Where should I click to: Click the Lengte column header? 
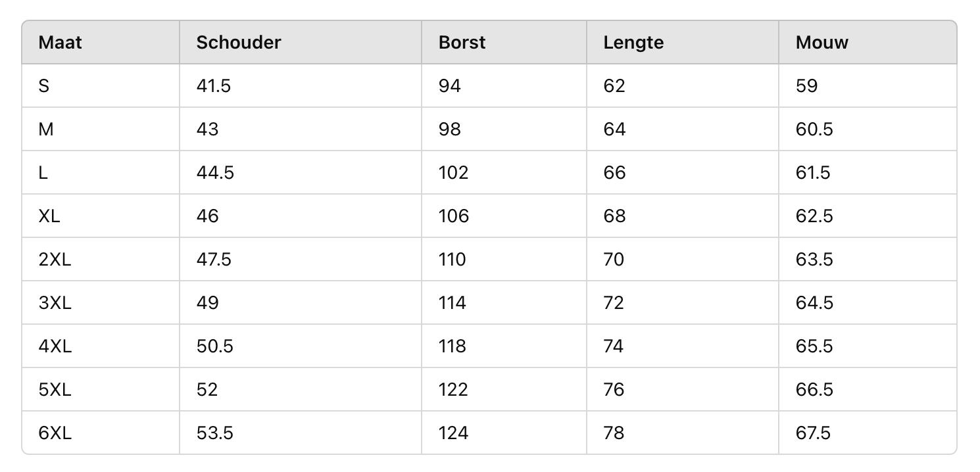[633, 43]
